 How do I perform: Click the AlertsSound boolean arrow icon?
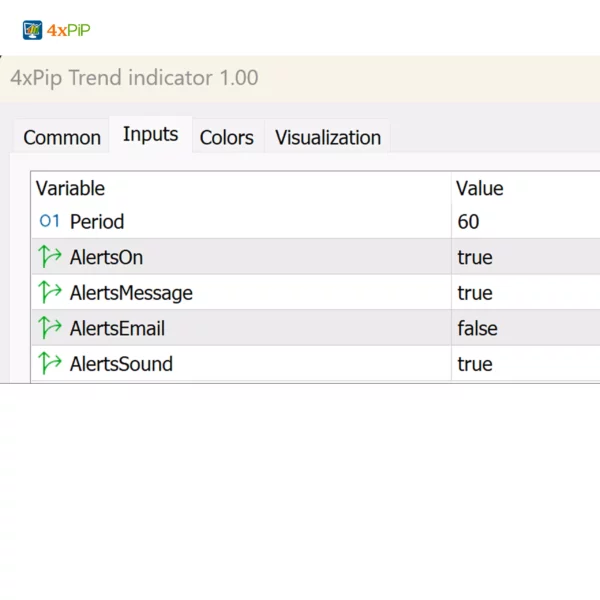pyautogui.click(x=50, y=364)
